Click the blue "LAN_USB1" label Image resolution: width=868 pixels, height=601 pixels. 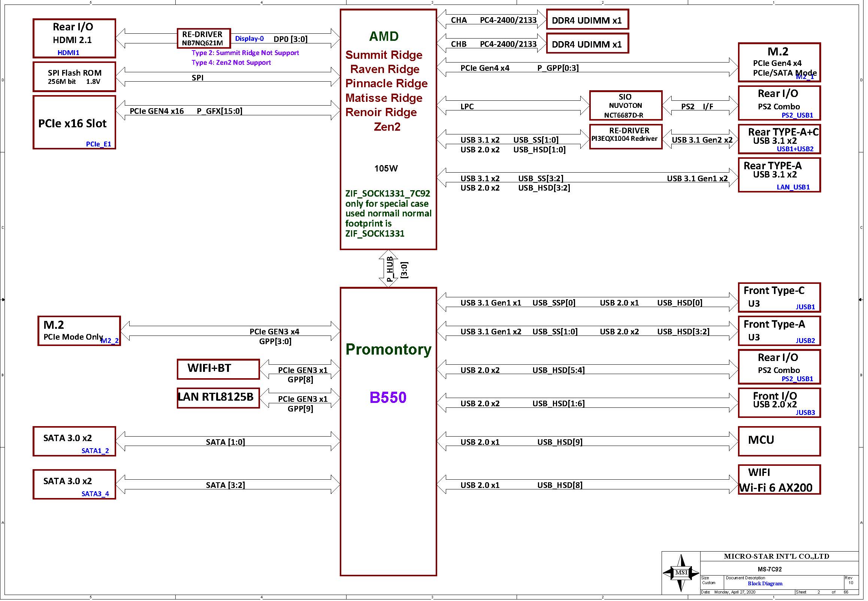click(793, 187)
